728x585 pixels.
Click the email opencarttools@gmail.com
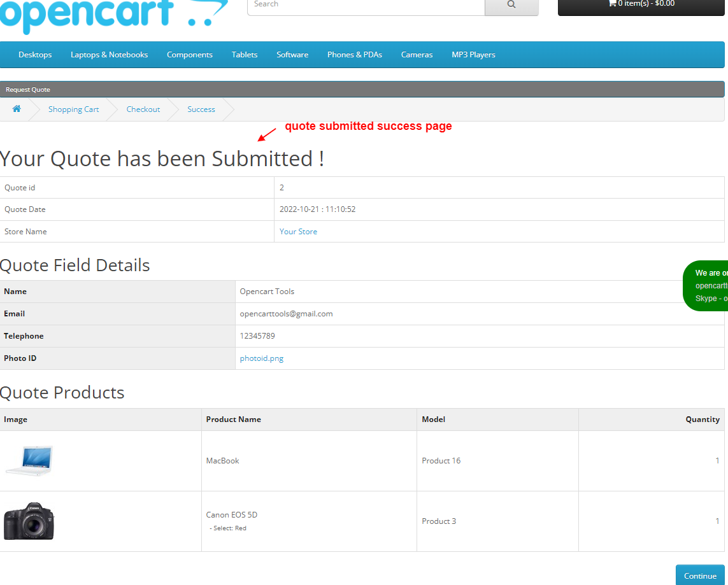(x=286, y=314)
